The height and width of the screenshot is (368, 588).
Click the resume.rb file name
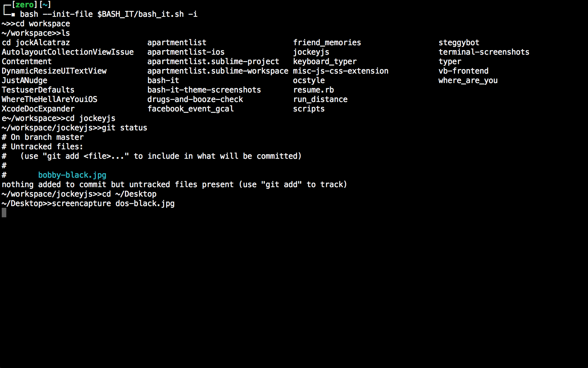click(313, 90)
